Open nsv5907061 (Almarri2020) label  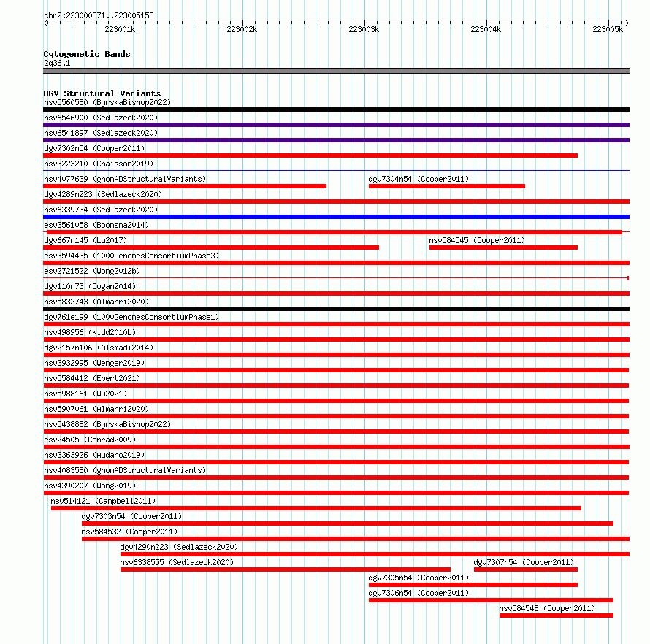click(96, 409)
